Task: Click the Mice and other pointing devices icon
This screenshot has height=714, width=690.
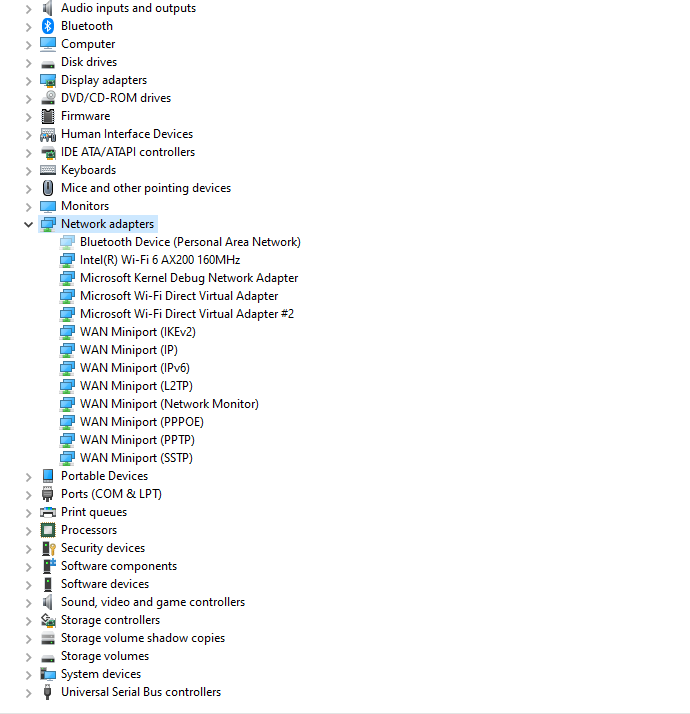Action: click(48, 188)
